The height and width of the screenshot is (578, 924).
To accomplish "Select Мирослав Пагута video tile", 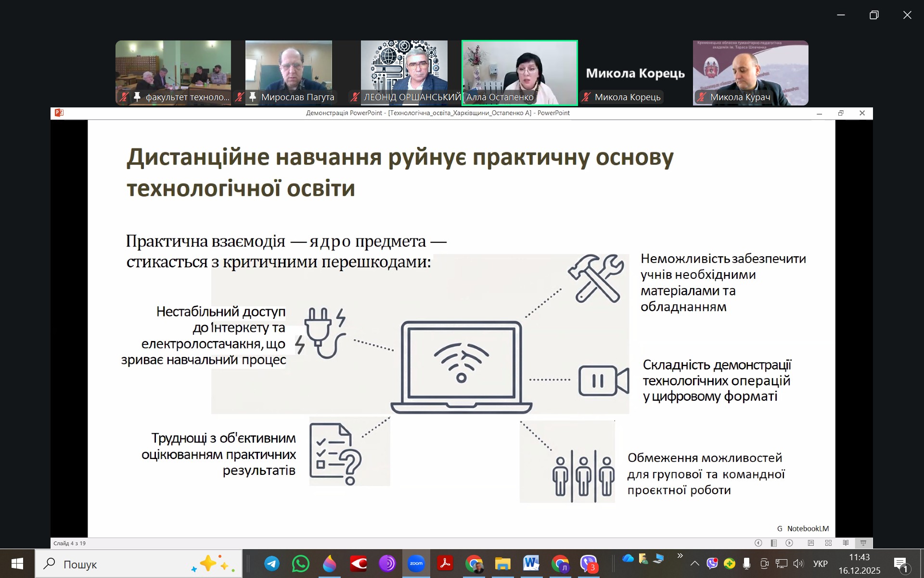I will (x=289, y=73).
